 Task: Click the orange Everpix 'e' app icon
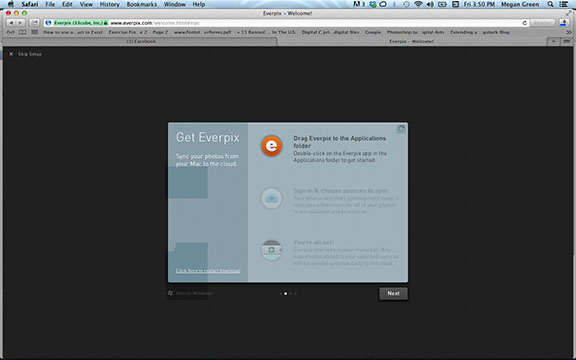pos(271,146)
